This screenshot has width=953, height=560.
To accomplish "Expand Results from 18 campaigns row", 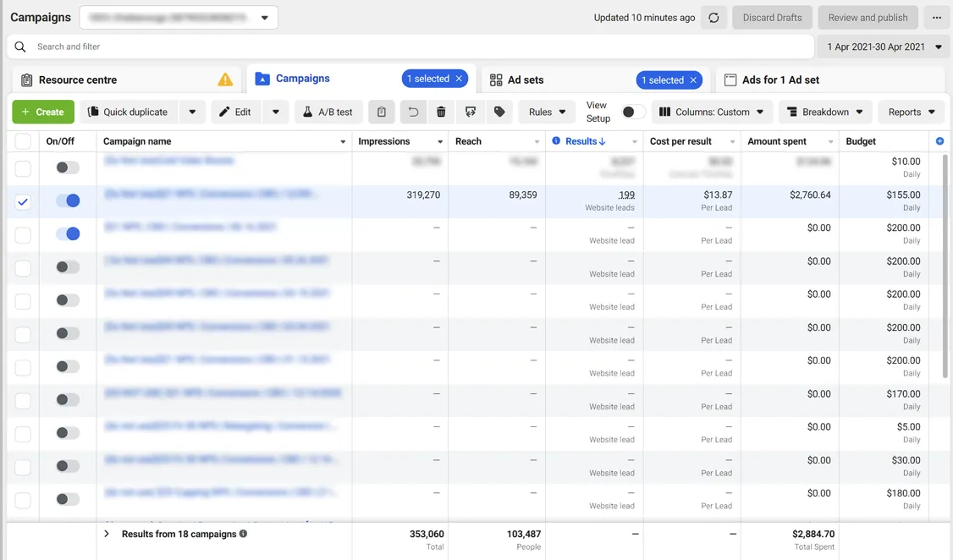I will pos(107,534).
